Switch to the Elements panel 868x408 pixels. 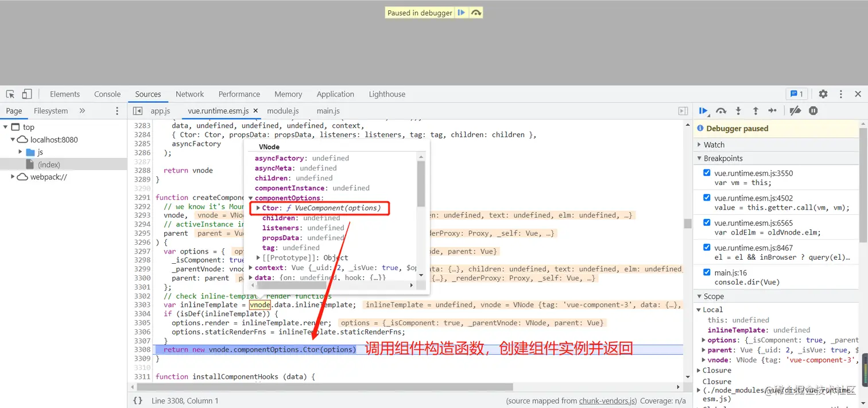[65, 94]
